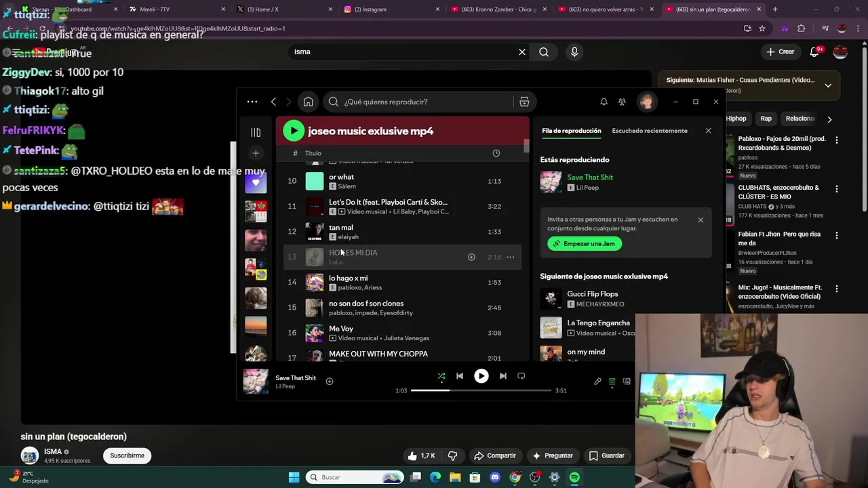Click Empezar una Jam button
Viewport: 868px width, 488px height.
click(585, 243)
